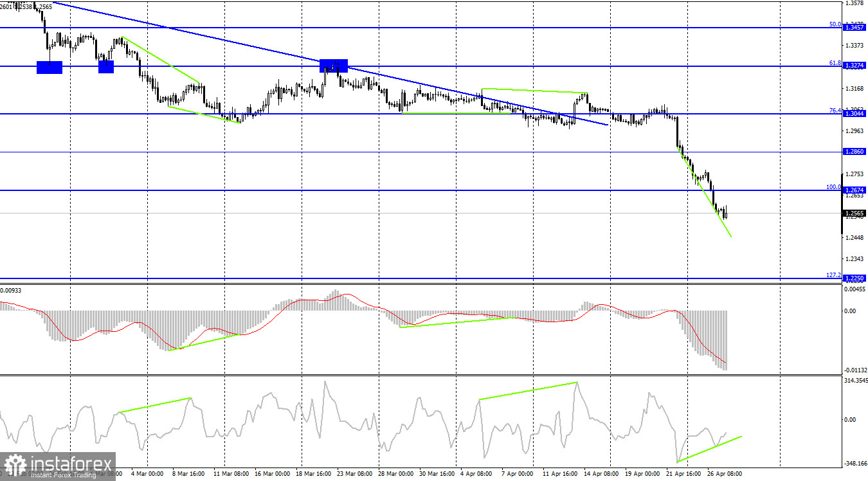Click the 1.2674 price level tag

point(854,190)
